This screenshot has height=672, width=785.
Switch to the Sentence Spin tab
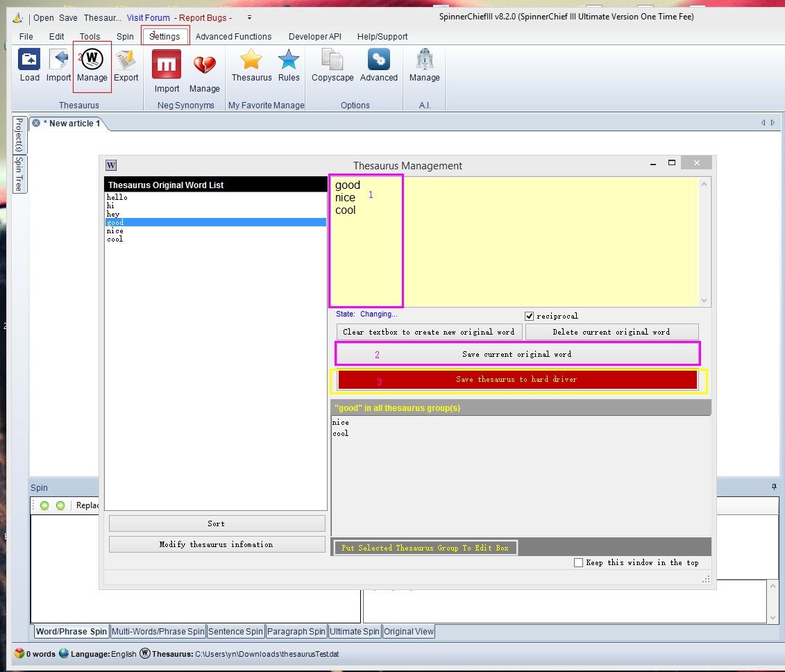click(235, 632)
